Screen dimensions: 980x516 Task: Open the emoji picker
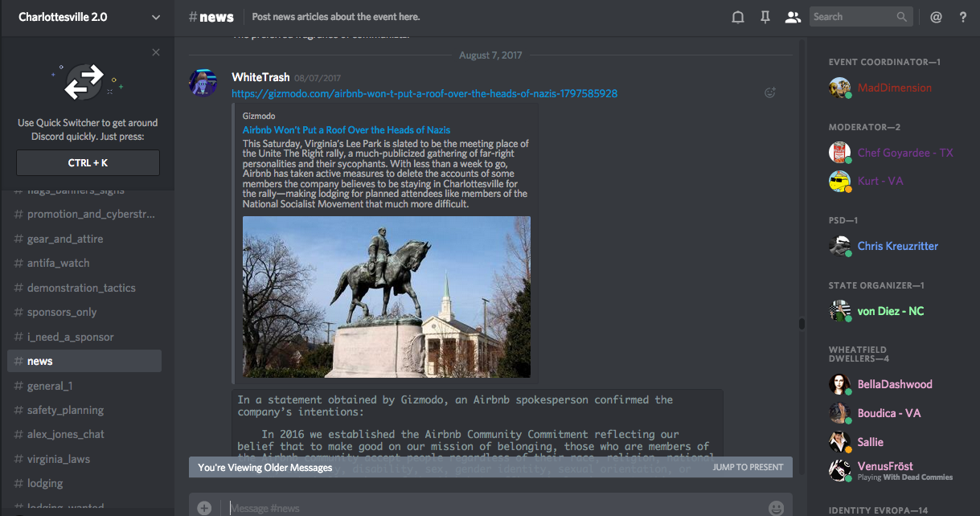click(x=776, y=507)
